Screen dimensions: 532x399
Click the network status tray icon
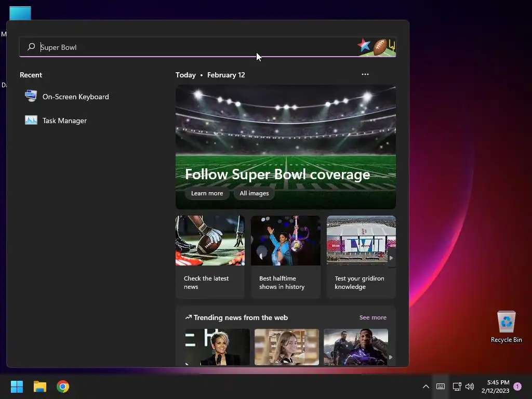457,387
